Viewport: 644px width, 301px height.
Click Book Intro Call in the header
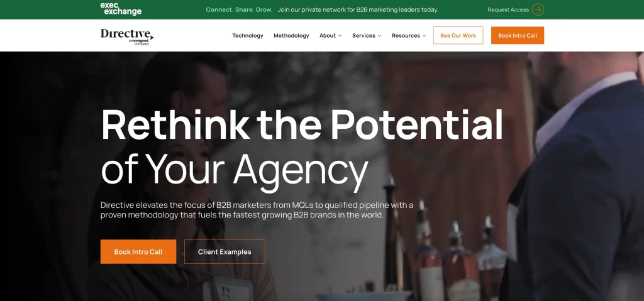point(518,35)
